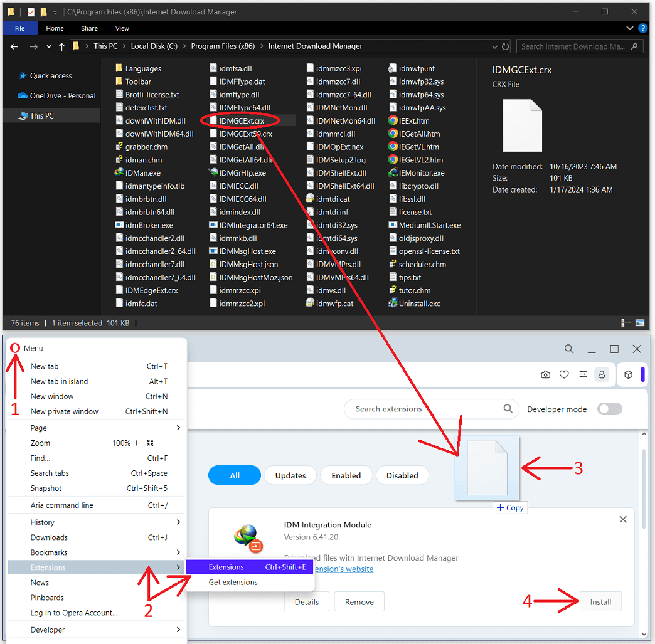Install the IDM Integration Module extension

click(x=600, y=601)
